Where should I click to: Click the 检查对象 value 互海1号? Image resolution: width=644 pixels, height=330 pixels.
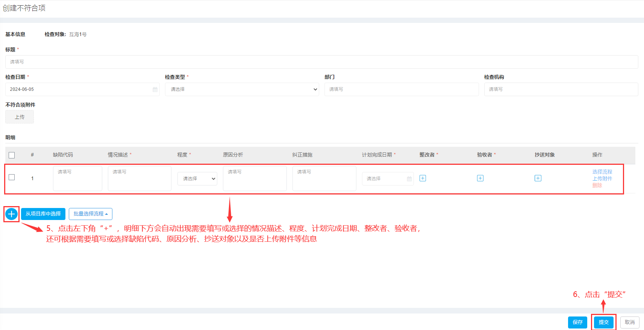(78, 34)
